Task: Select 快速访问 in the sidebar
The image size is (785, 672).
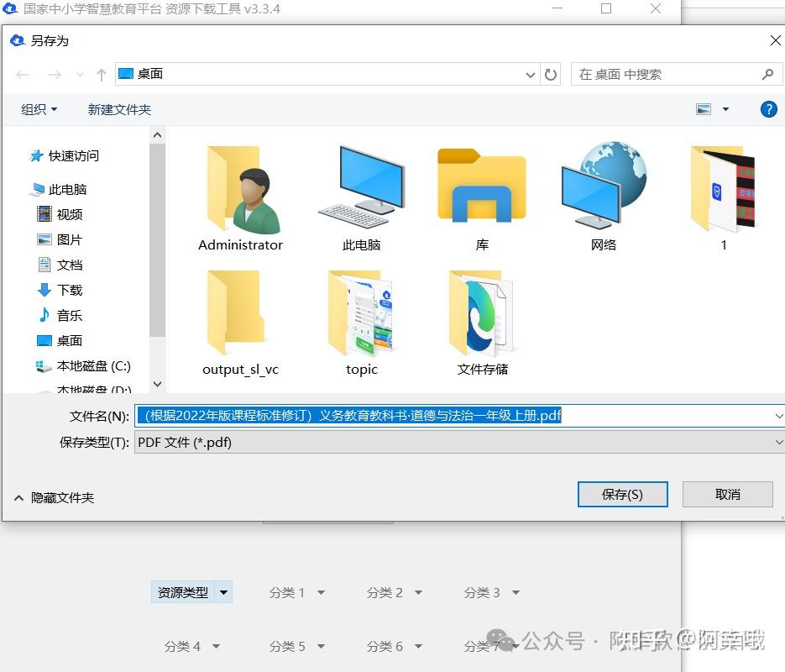Action: (x=64, y=155)
